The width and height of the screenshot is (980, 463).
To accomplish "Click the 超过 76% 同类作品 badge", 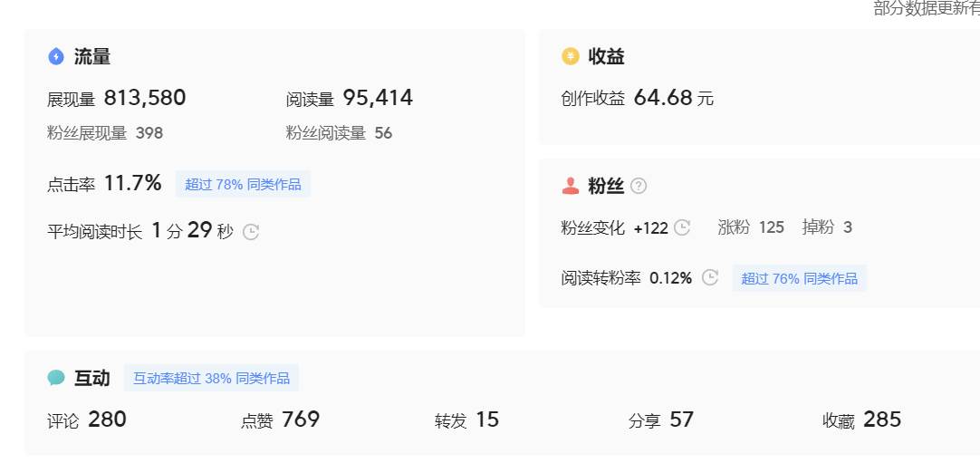I will click(799, 278).
